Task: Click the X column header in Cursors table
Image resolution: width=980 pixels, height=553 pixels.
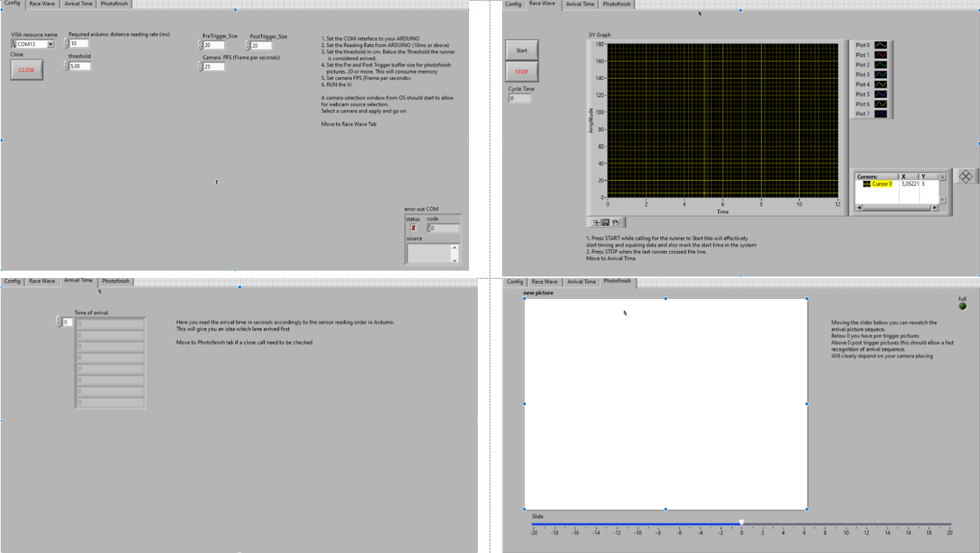Action: [x=909, y=176]
